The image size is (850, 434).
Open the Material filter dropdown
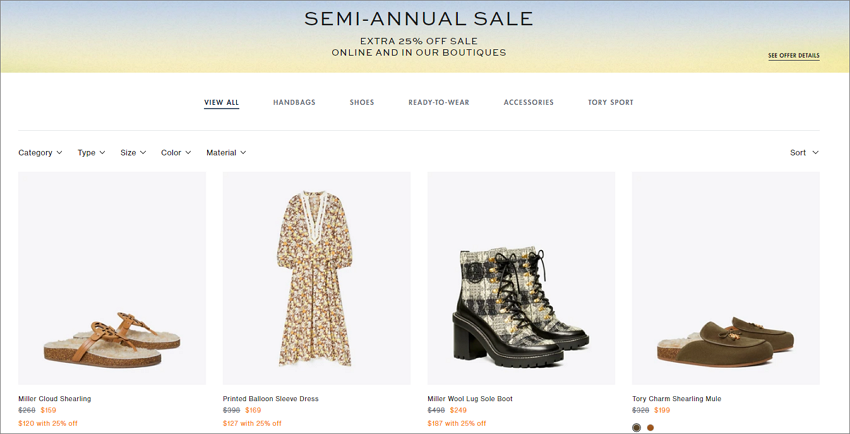coord(226,153)
